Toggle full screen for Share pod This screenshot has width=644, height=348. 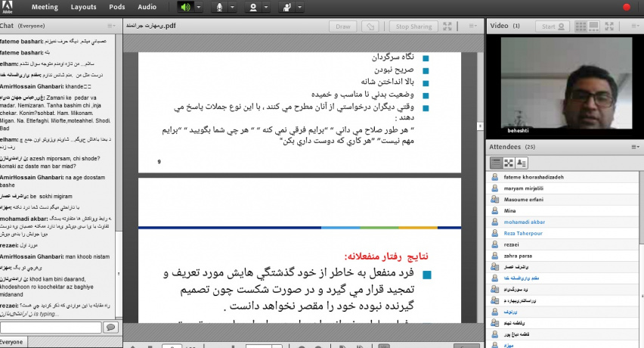(x=447, y=26)
